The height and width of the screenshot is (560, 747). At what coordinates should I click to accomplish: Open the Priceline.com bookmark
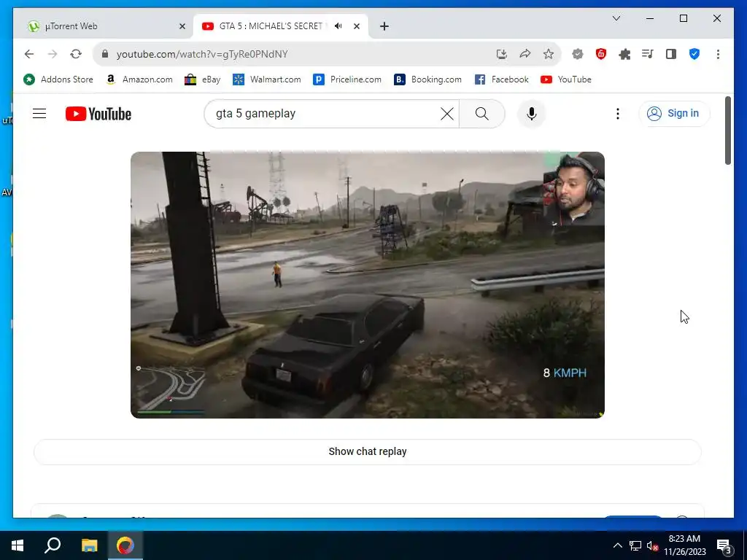coord(347,79)
